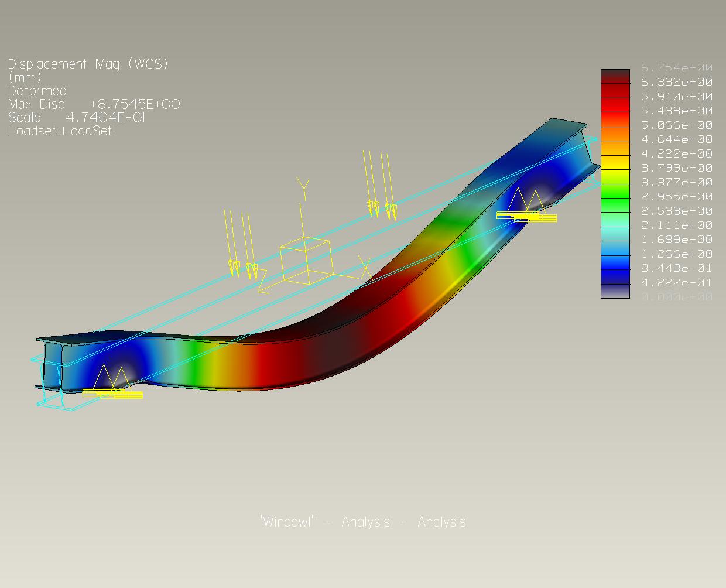The width and height of the screenshot is (726, 588).
Task: Click legend value 4.222e-01
Action: click(x=677, y=283)
